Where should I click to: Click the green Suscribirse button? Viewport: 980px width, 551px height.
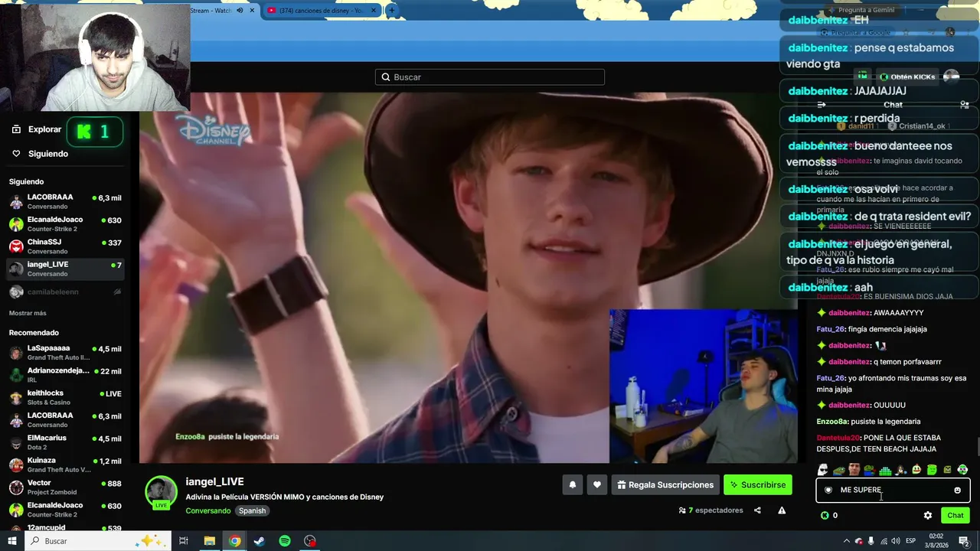[757, 484]
